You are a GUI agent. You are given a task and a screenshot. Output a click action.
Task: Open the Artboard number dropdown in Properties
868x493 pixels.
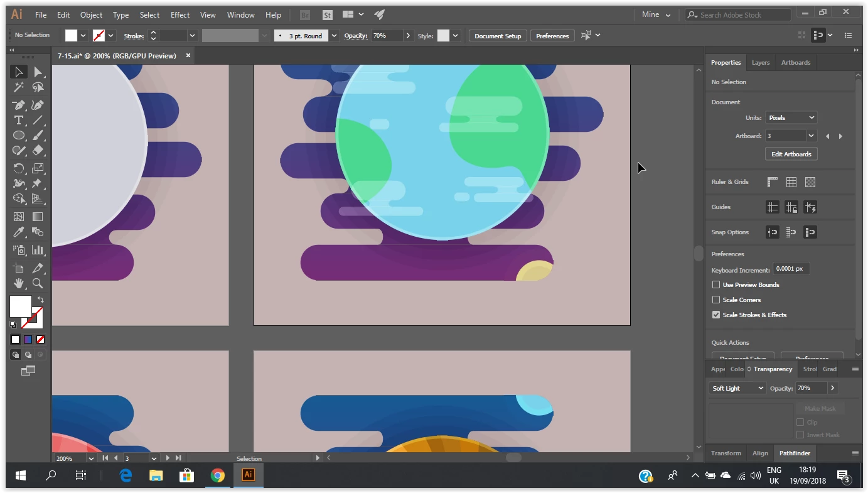point(811,136)
